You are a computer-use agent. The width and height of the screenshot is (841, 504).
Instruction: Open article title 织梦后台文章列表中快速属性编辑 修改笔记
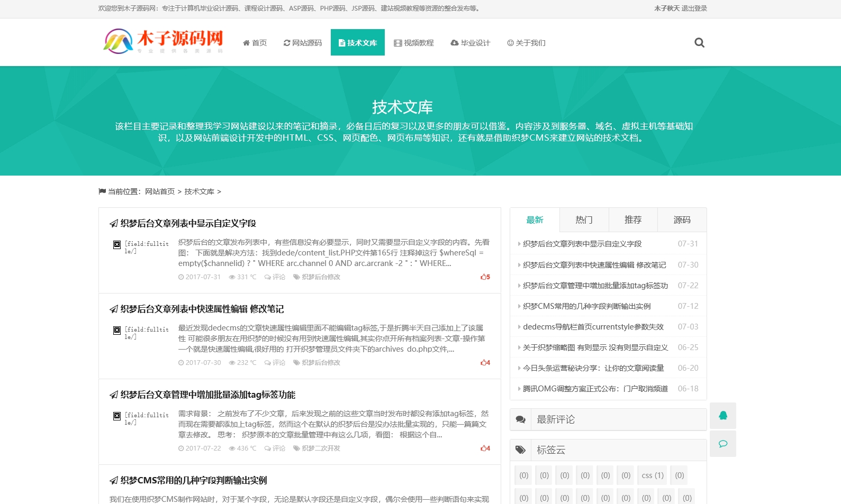click(x=202, y=309)
